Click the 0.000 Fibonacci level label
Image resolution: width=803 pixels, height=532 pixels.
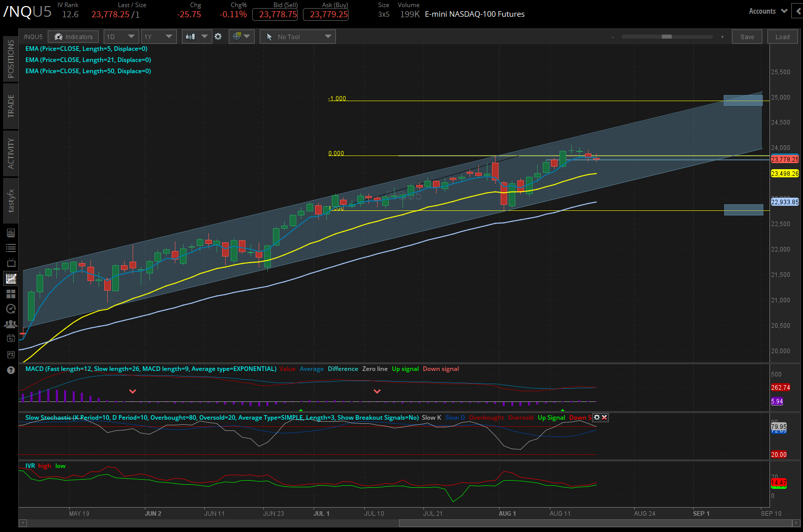click(x=336, y=153)
